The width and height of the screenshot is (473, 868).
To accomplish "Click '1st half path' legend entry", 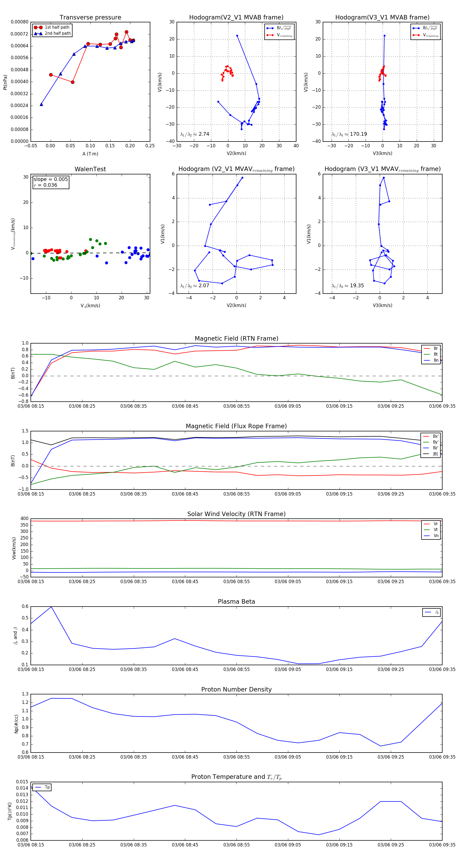I will [x=52, y=27].
